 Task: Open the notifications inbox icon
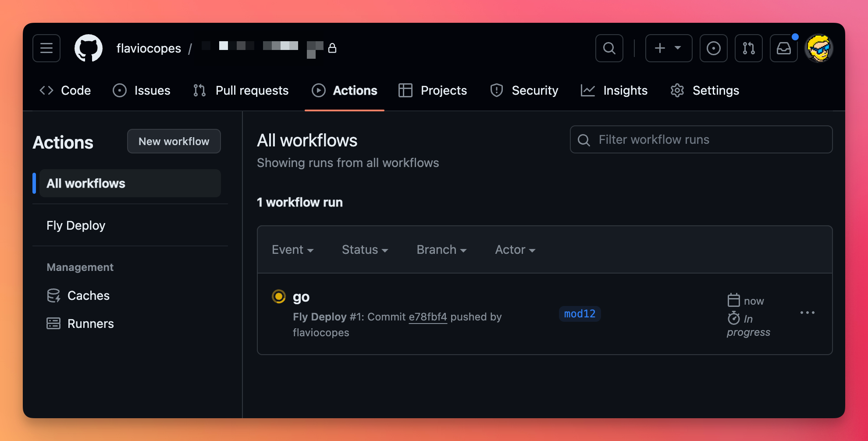click(783, 48)
